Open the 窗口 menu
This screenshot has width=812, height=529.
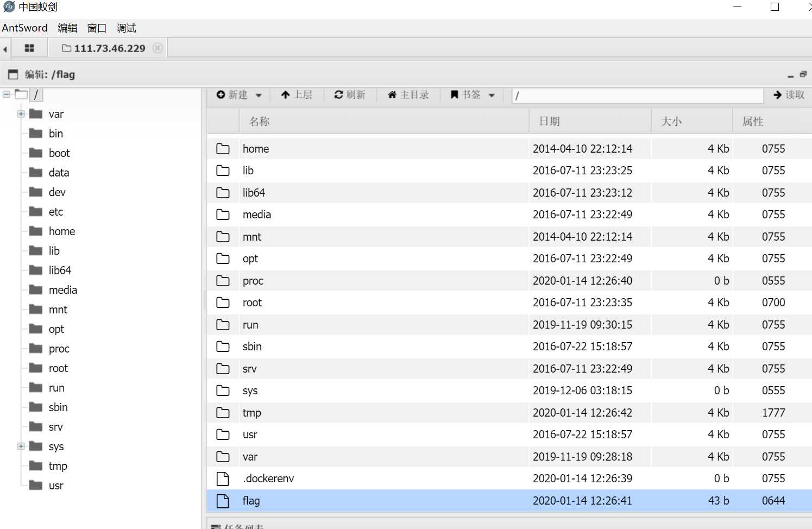(97, 28)
